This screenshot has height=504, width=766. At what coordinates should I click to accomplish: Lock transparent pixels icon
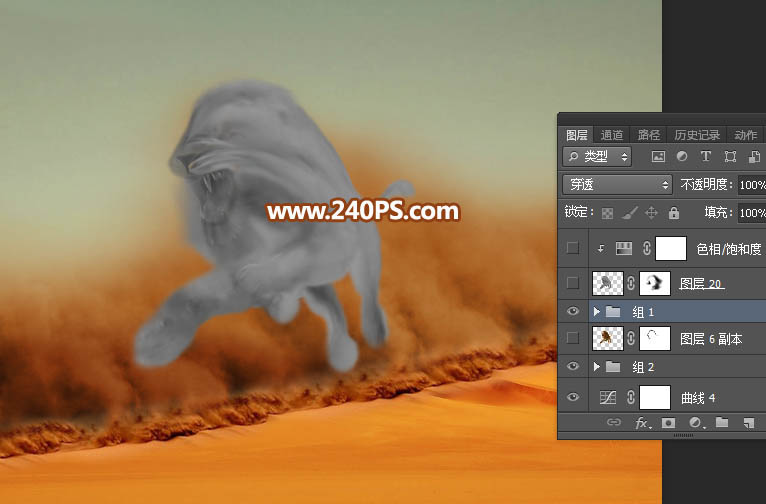pyautogui.click(x=607, y=213)
